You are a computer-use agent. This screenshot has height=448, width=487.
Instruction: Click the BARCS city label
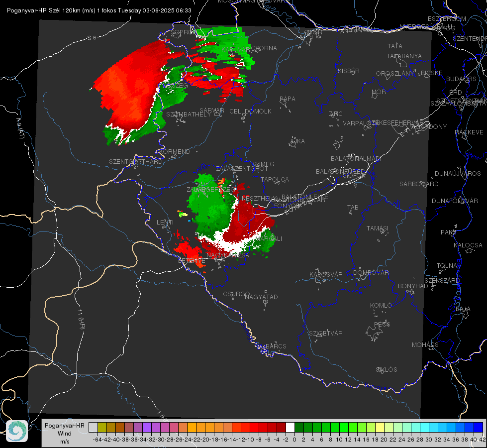click(x=276, y=346)
